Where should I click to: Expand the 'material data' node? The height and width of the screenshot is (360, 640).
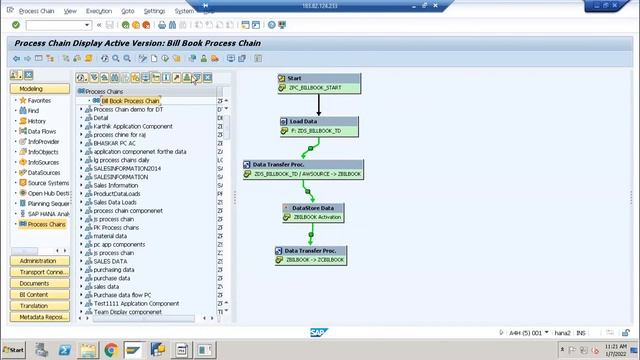81,236
